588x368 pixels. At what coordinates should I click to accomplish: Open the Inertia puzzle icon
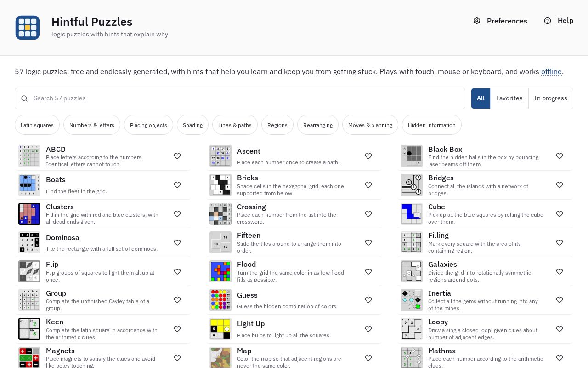412,300
